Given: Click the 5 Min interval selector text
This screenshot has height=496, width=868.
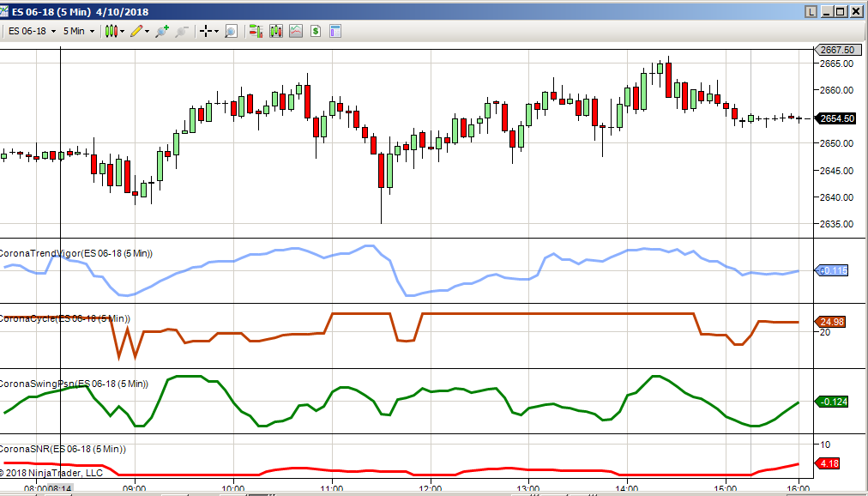Looking at the screenshot, I should tap(74, 31).
